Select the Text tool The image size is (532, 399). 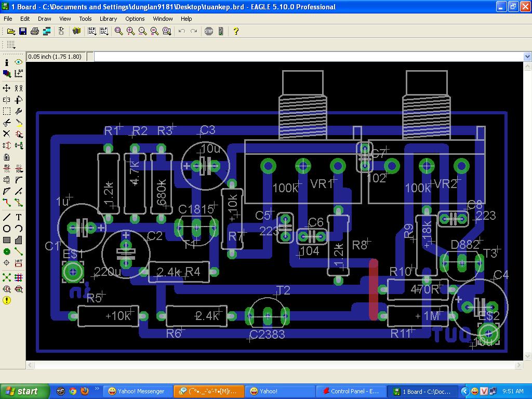click(19, 217)
